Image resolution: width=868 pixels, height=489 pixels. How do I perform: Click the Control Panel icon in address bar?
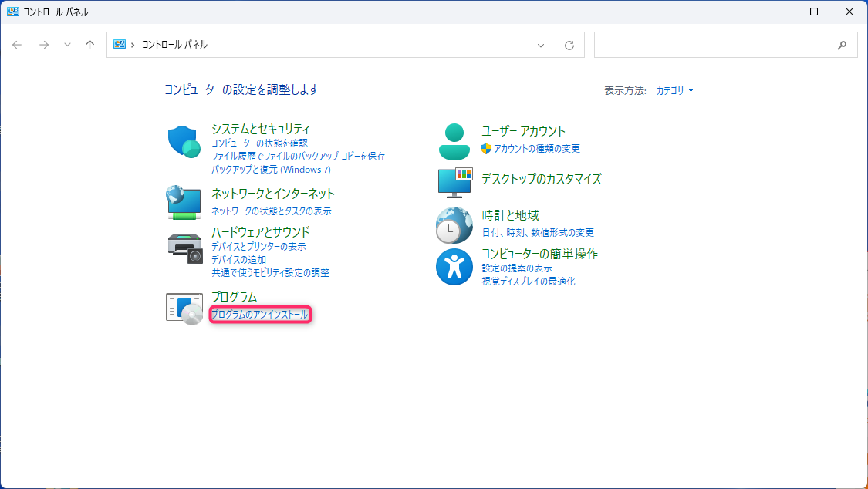(x=120, y=44)
